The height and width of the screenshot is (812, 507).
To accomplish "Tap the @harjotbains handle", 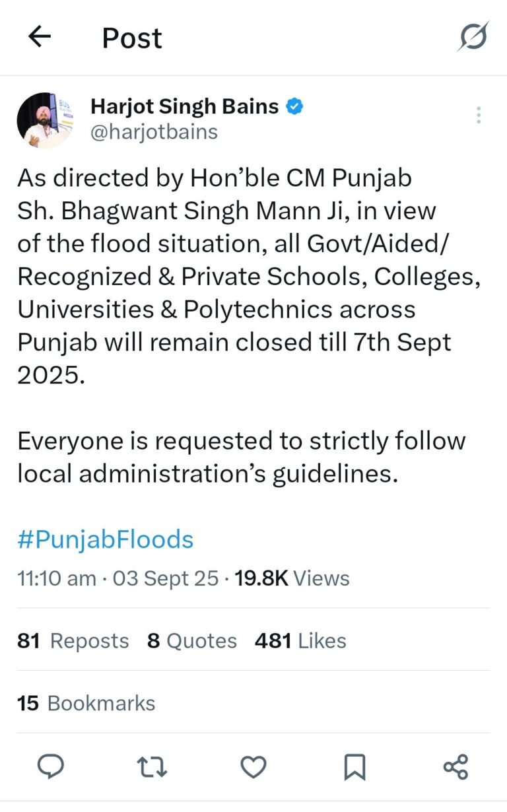I will pos(154,132).
